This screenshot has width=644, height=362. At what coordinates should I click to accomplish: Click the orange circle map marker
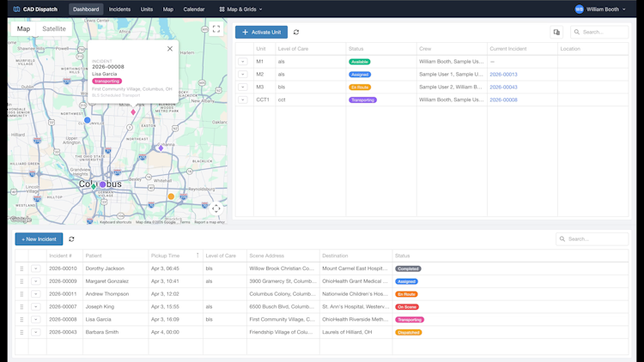[171, 196]
